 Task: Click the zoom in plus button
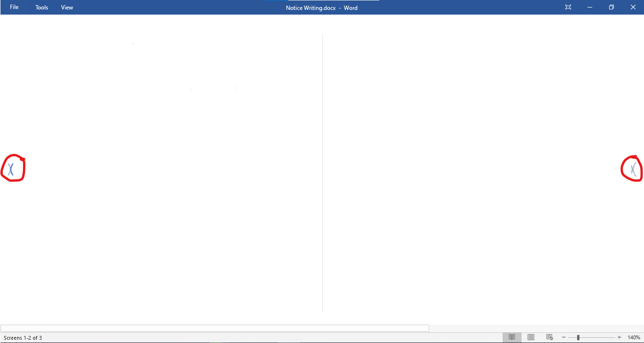pyautogui.click(x=620, y=337)
